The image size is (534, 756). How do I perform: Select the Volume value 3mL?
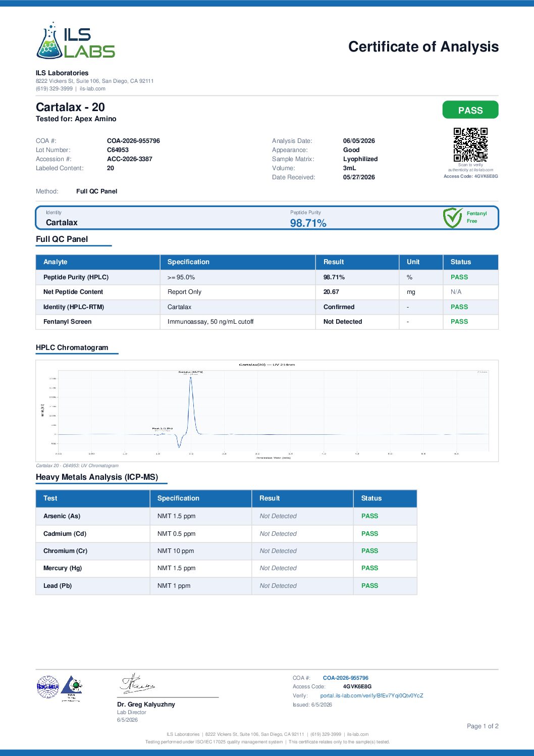[x=349, y=168]
